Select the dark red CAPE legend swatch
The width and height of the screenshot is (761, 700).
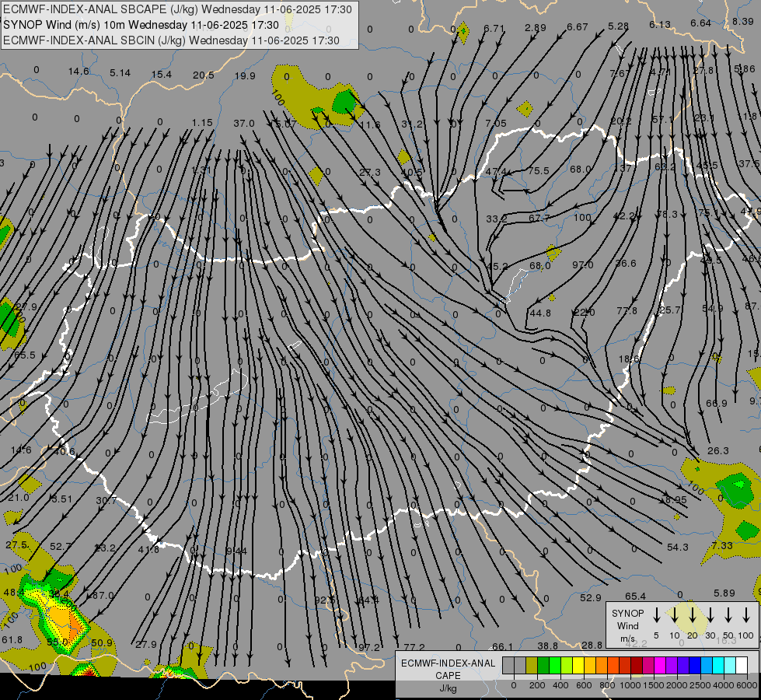(637, 666)
